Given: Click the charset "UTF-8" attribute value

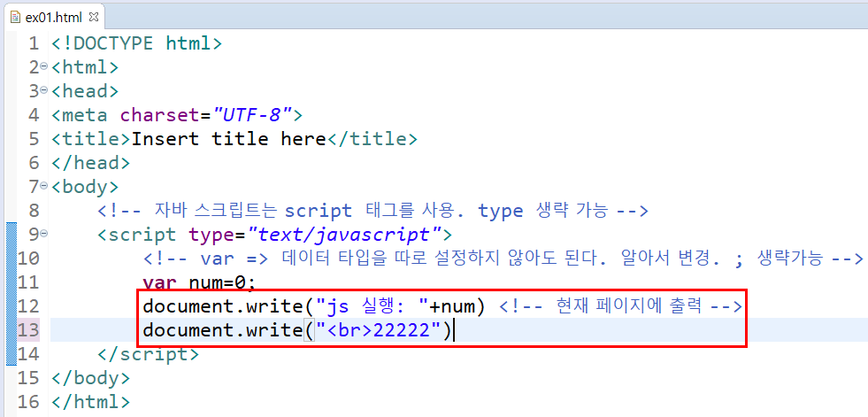Looking at the screenshot, I should click(252, 114).
